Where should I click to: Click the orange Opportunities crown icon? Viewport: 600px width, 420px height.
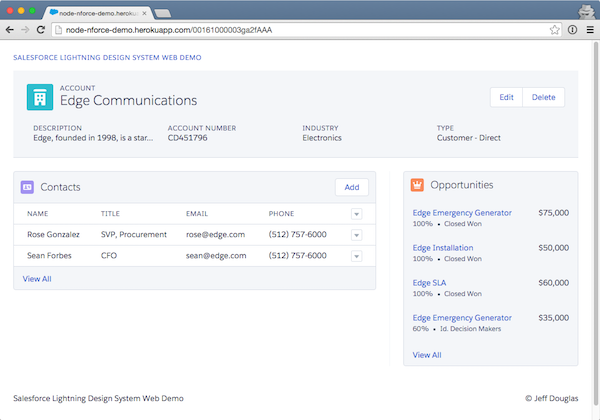click(x=417, y=185)
